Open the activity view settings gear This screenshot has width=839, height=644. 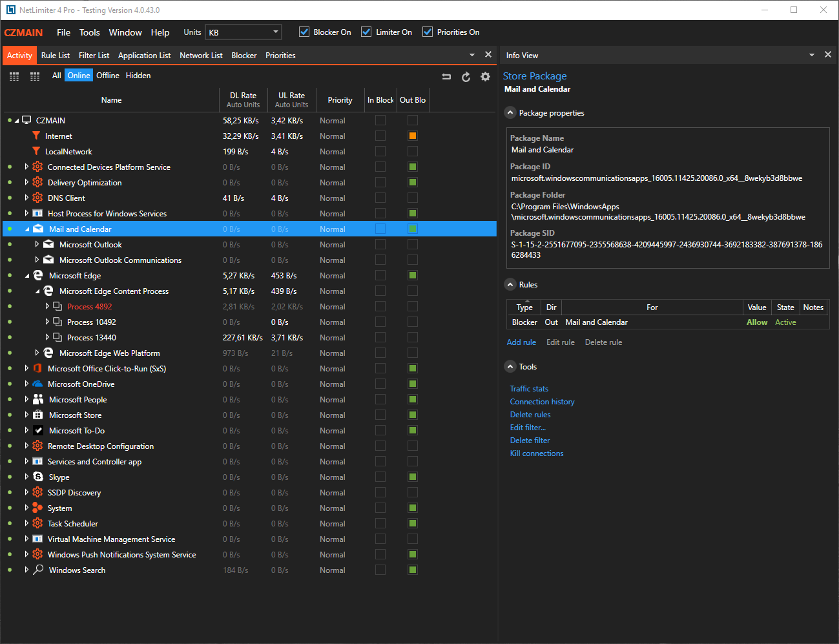click(485, 76)
